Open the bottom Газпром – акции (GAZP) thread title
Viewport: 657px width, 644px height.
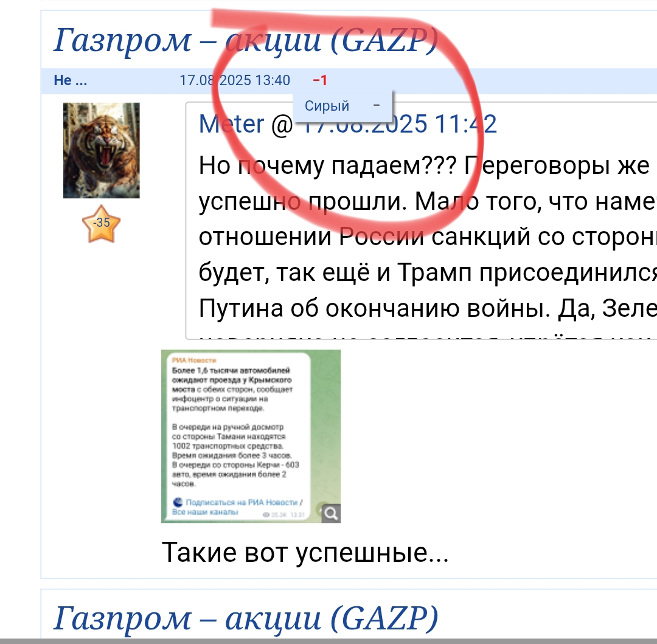pos(246,618)
